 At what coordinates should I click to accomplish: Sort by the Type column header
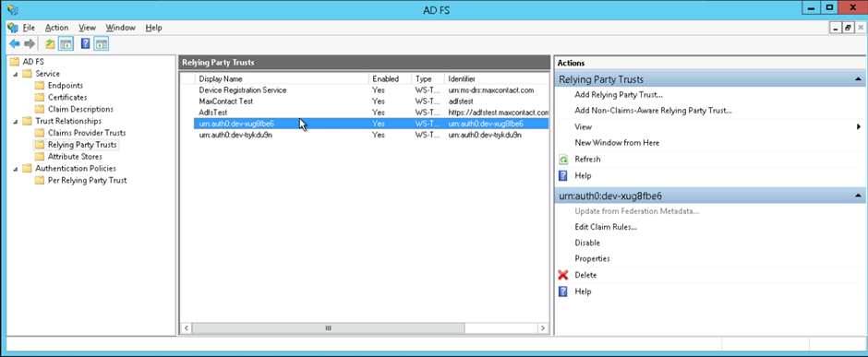click(428, 79)
